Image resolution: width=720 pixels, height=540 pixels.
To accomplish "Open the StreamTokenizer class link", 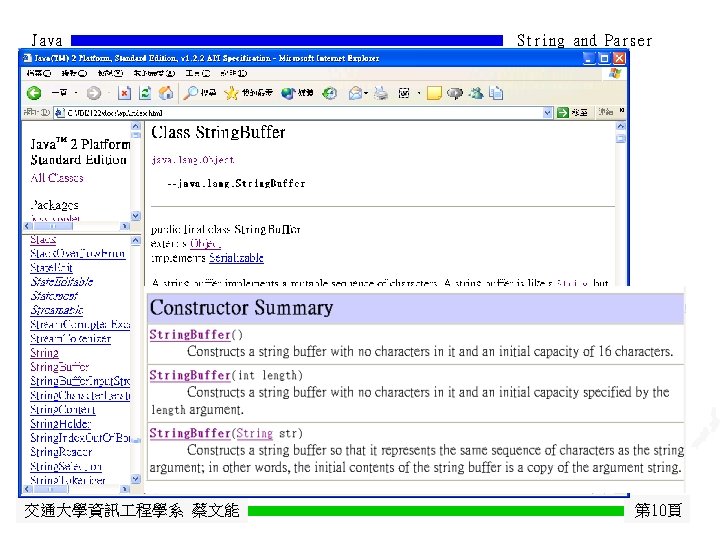I will click(x=71, y=339).
